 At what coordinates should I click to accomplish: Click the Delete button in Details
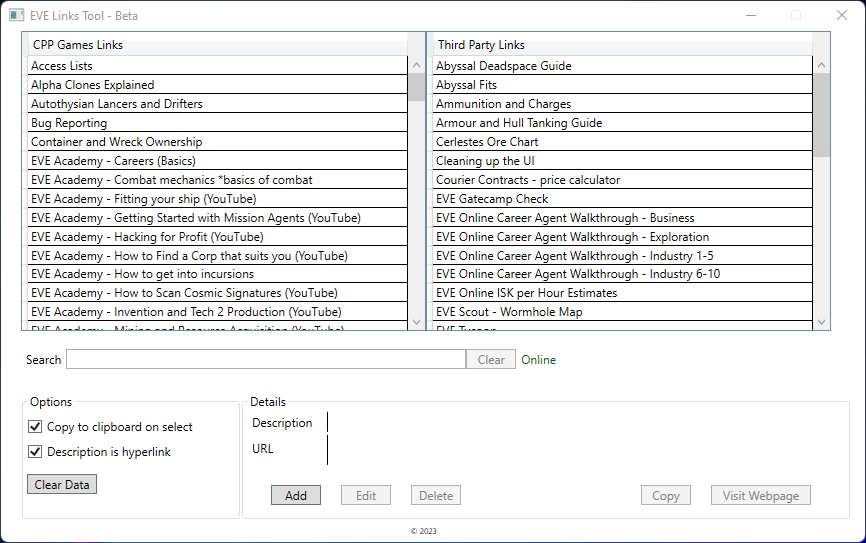click(436, 495)
